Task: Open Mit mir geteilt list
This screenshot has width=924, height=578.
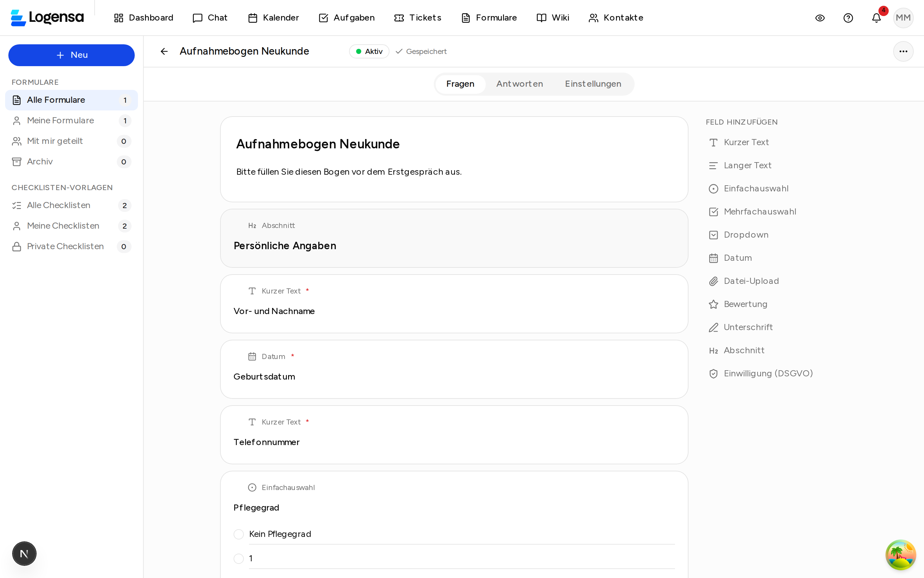Action: (72, 141)
